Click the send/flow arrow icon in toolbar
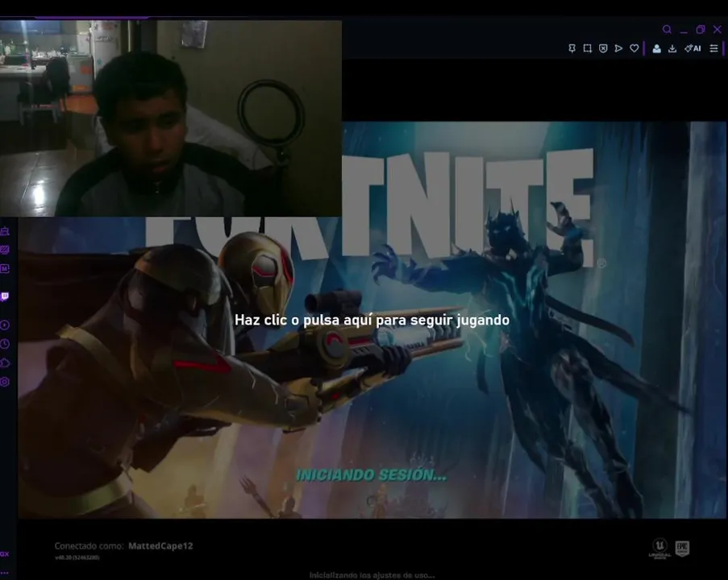Viewport: 728px width, 580px height. 618,48
